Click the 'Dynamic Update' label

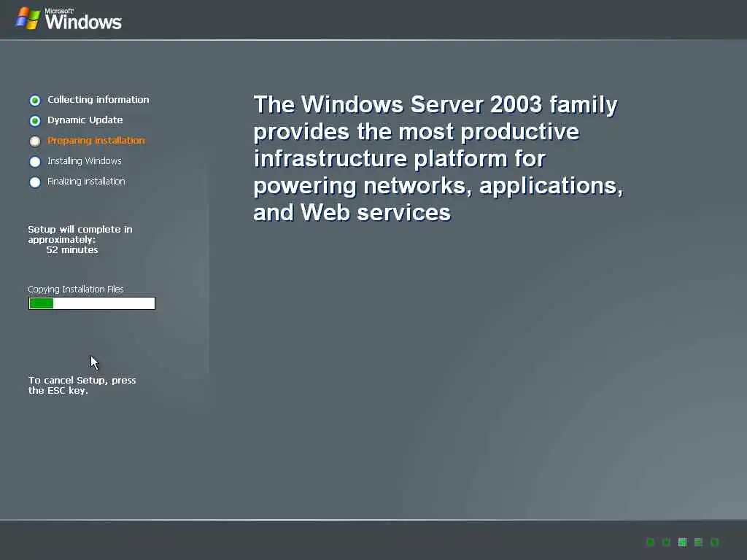click(85, 120)
